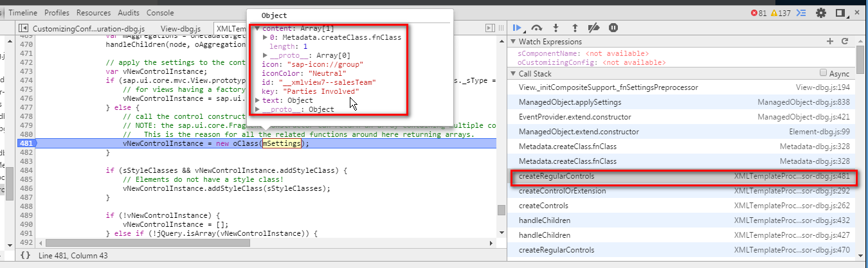Collapse the Call Stack section
This screenshot has height=268, width=868.
click(512, 73)
